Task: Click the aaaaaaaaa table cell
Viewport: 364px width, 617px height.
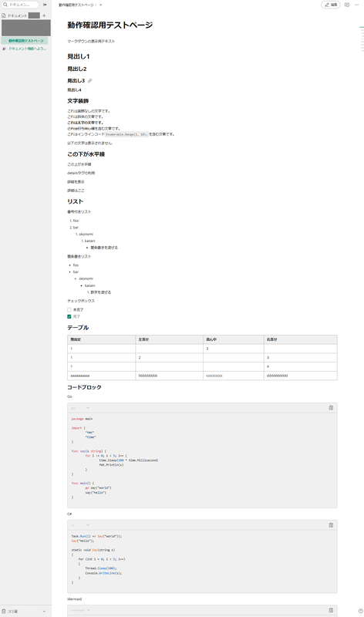Action: pos(102,376)
